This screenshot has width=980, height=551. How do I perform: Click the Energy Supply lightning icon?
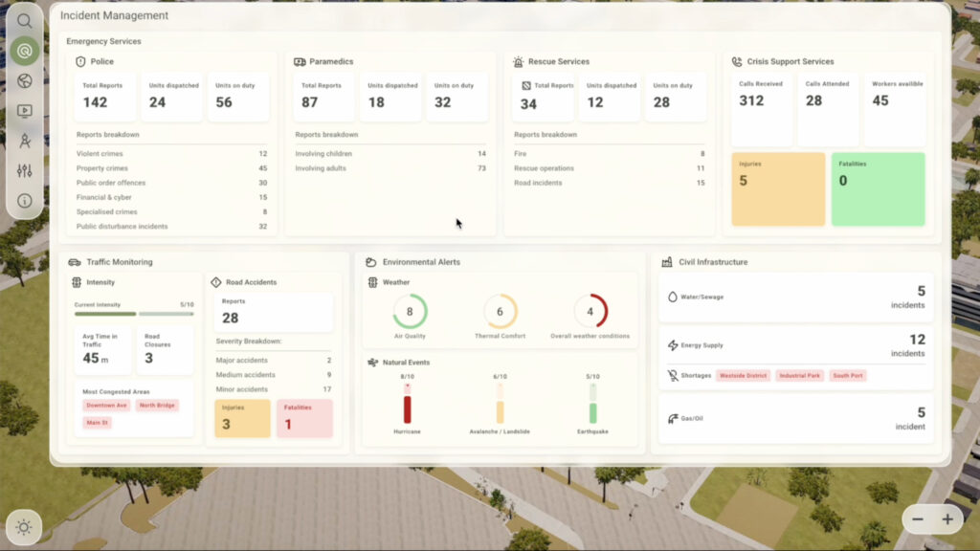pos(673,344)
